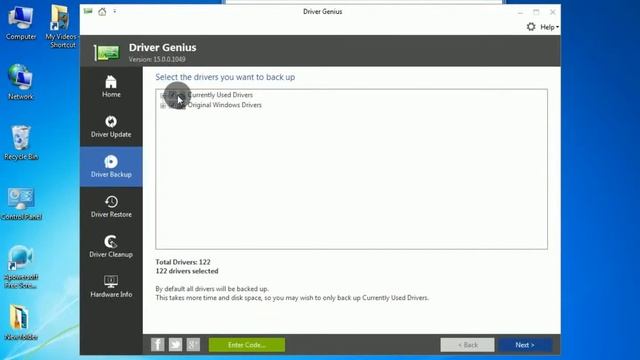
Task: Open the Home section in sidebar
Action: click(111, 87)
